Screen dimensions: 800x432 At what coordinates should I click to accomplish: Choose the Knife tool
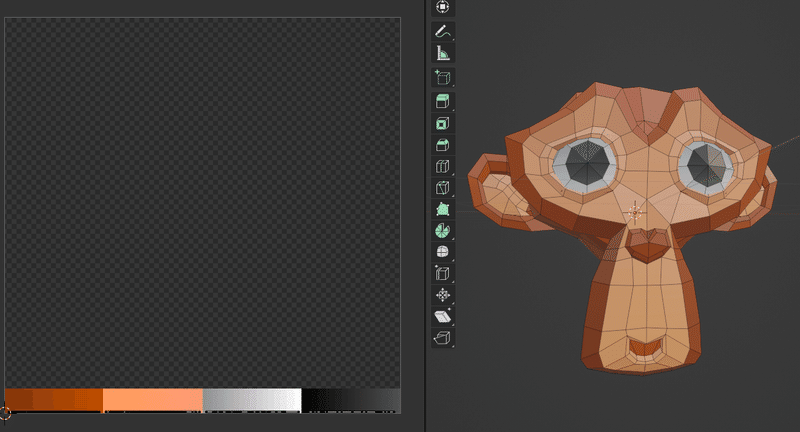(x=442, y=188)
